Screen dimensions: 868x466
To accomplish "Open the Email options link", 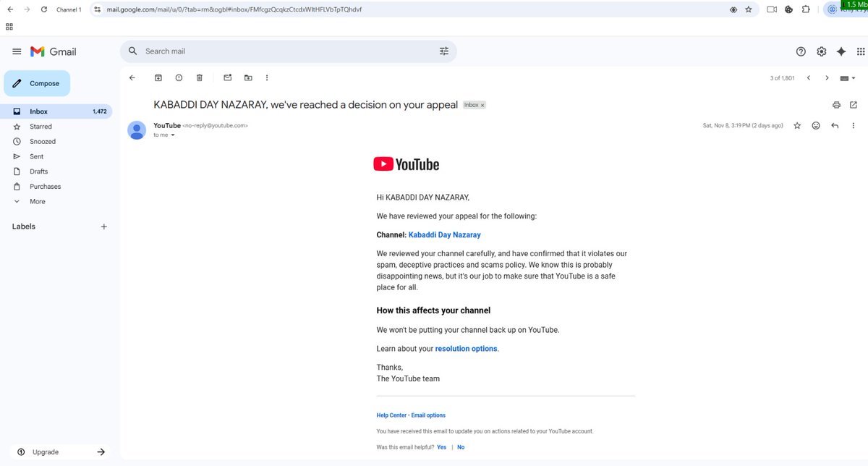I will point(428,415).
